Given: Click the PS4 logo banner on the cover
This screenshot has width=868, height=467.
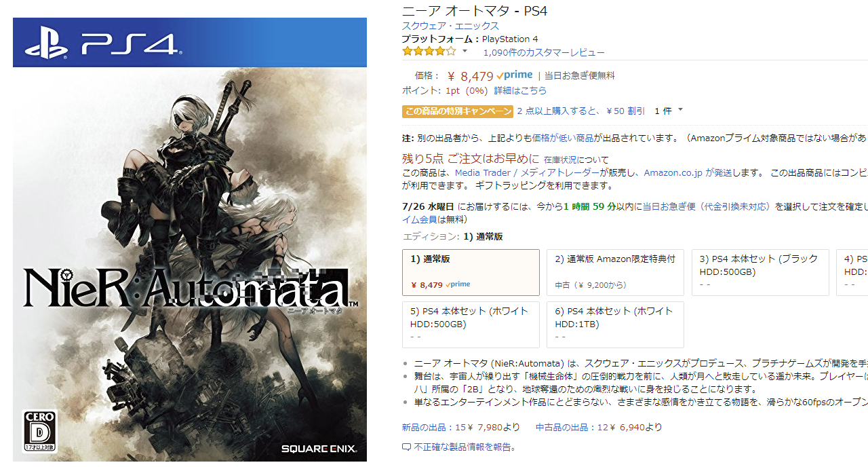Looking at the screenshot, I should pos(190,42).
